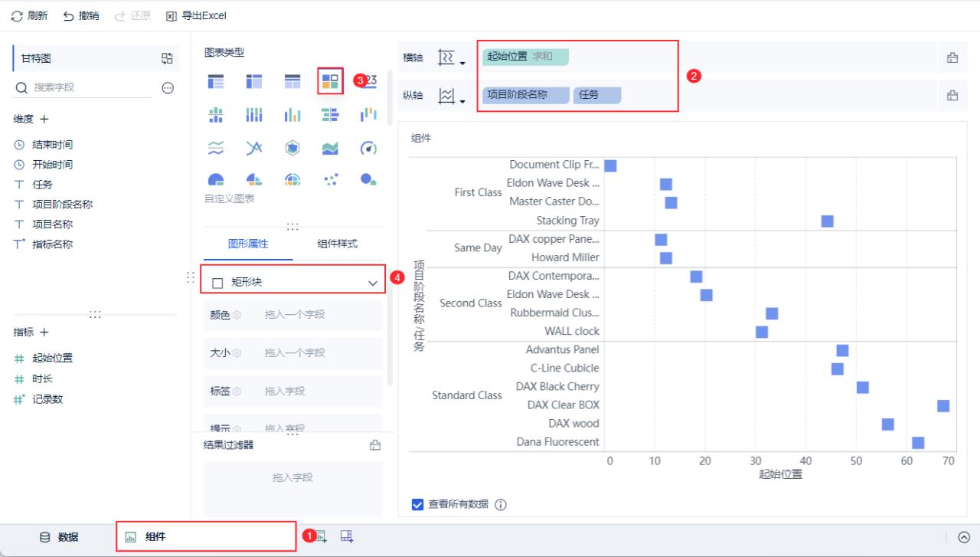
Task: Click the 大小 field drop zone
Action: (x=295, y=353)
